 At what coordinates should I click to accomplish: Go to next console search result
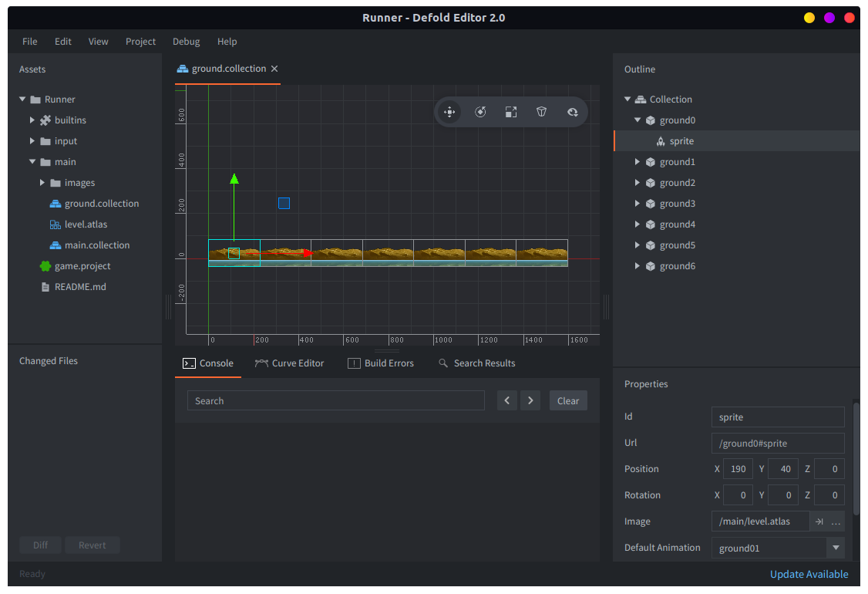(530, 400)
